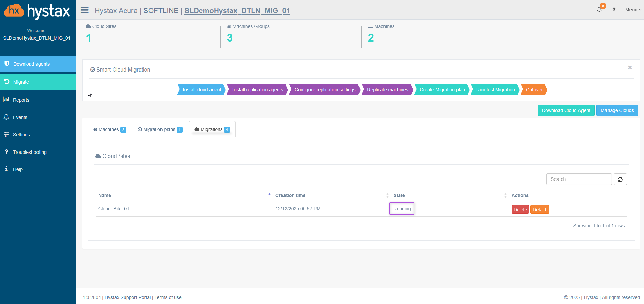Delete the Cloud_Site_01 cloud site
The width and height of the screenshot is (644, 304).
(520, 210)
